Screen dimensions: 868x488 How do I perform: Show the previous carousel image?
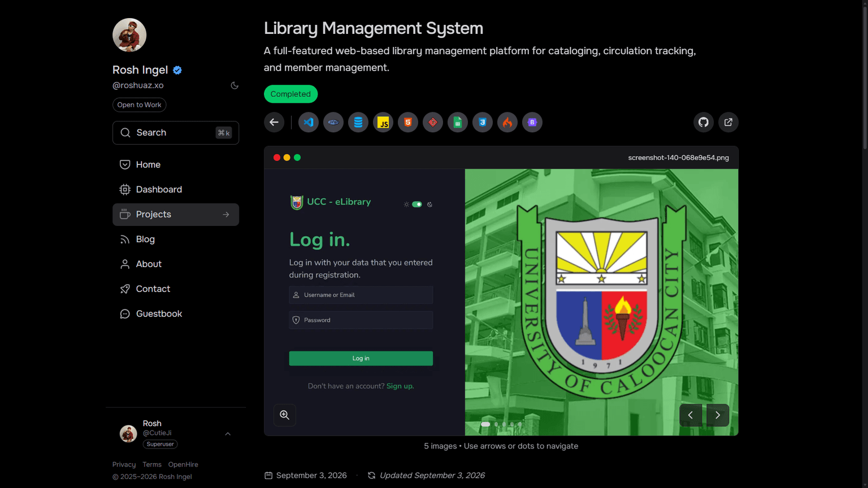point(691,415)
